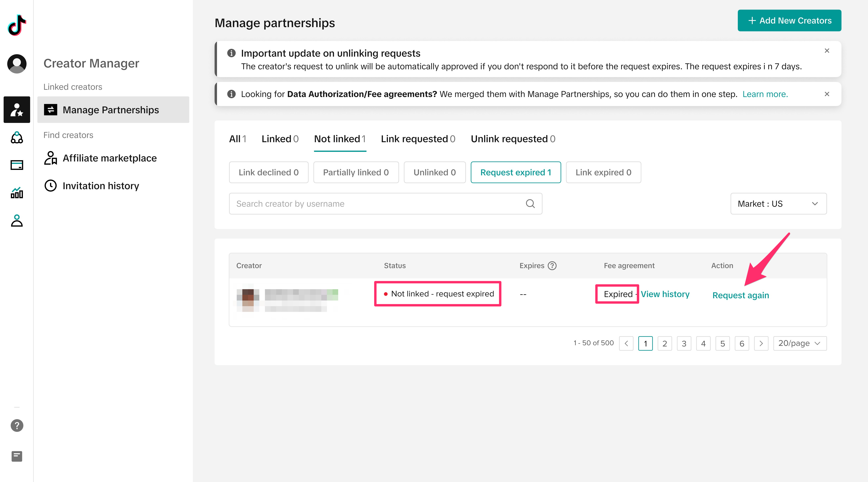Expand the Market US dropdown
868x482 pixels.
(x=778, y=204)
